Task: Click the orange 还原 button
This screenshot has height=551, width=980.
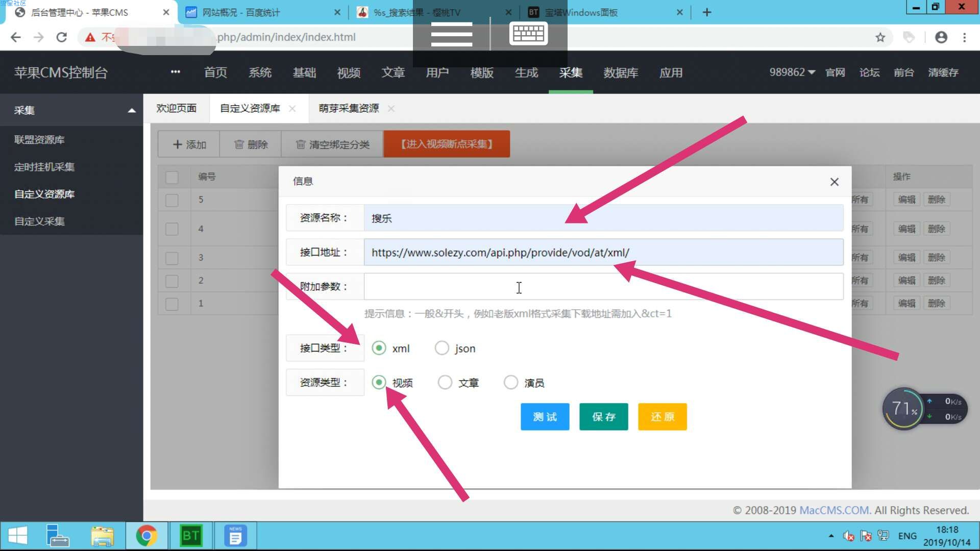Action: coord(662,417)
